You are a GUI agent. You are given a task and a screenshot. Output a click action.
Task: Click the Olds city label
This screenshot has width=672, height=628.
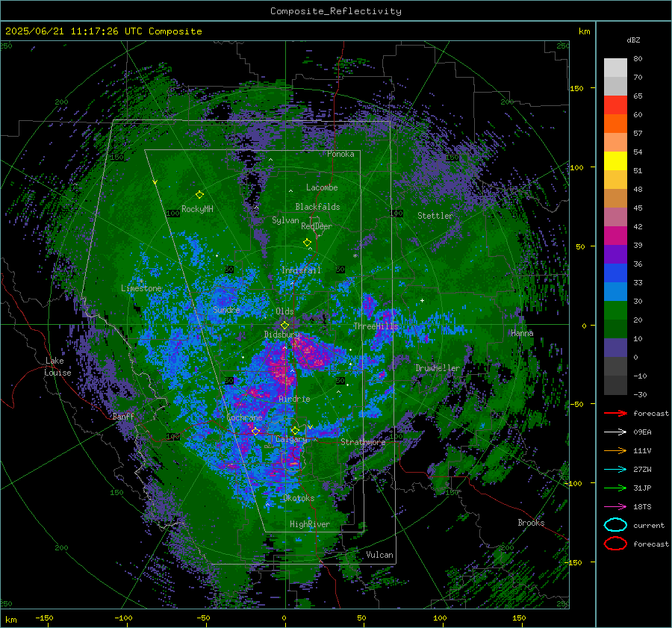[x=284, y=311]
